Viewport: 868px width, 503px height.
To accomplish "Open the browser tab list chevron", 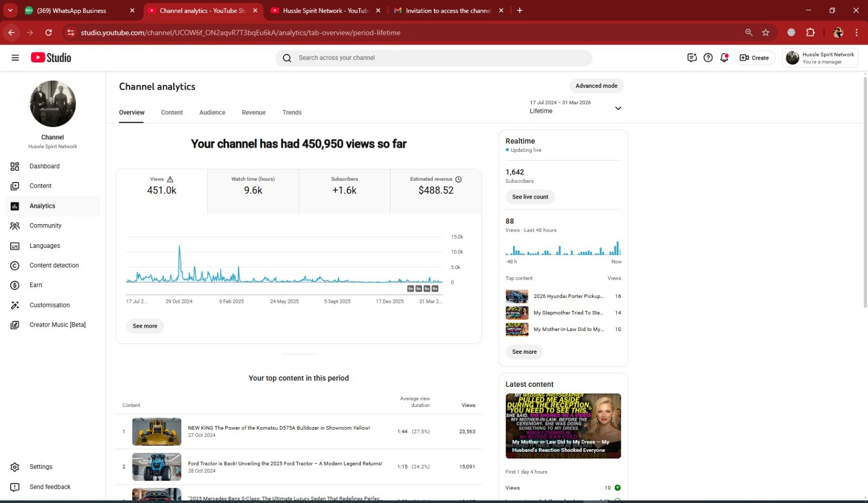I will click(10, 10).
